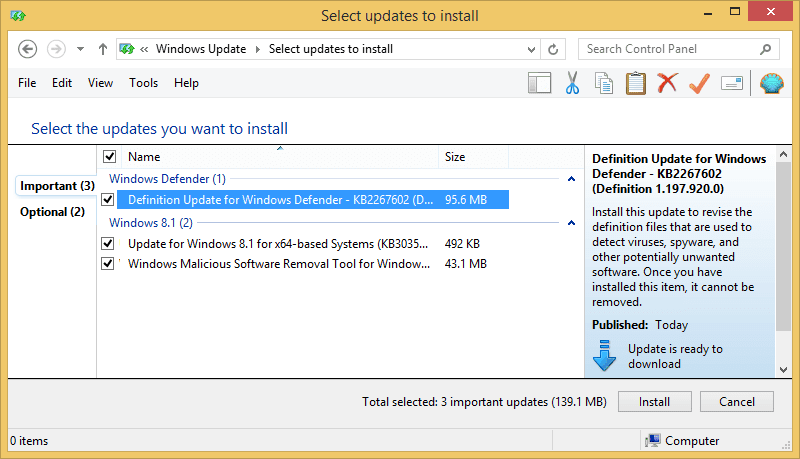The image size is (800, 459).
Task: Click the red X Delete toolbar icon
Action: 667,83
